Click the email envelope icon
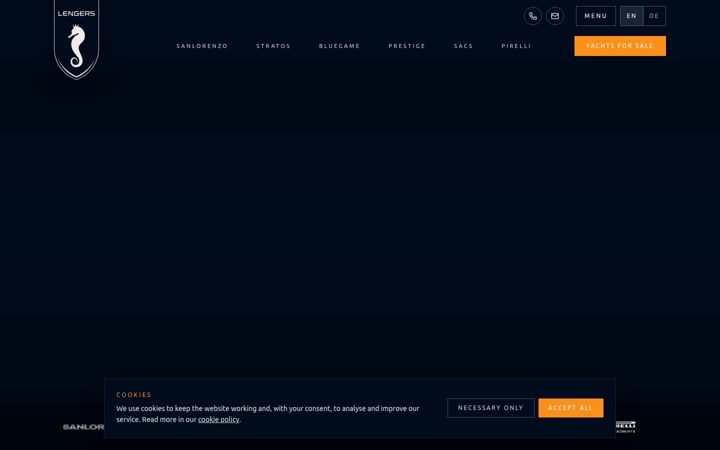Image resolution: width=720 pixels, height=450 pixels. click(x=555, y=16)
